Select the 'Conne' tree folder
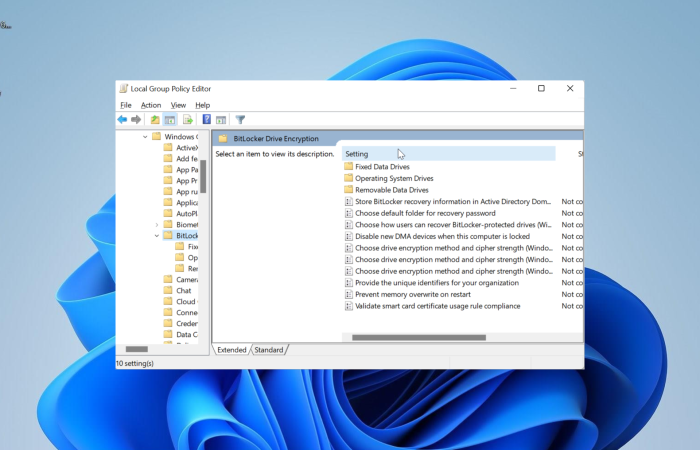Screen dimensions: 700x450 click(x=181, y=312)
